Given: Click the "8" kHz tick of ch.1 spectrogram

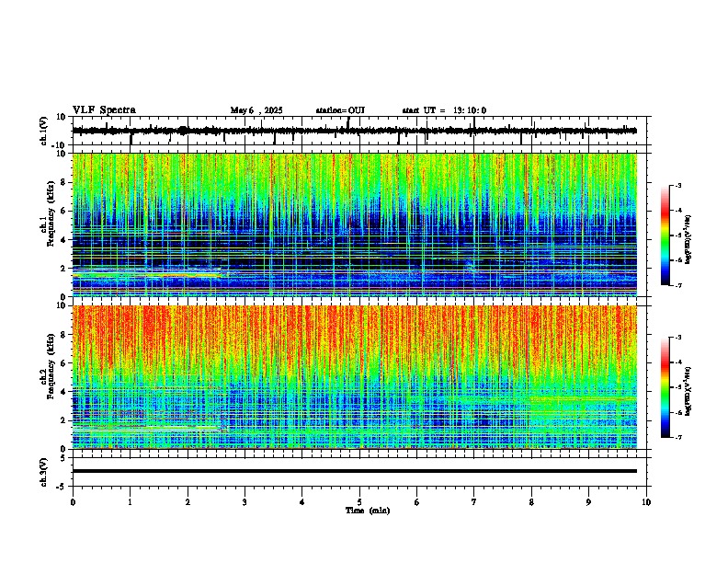Looking at the screenshot, I should pyautogui.click(x=63, y=182).
